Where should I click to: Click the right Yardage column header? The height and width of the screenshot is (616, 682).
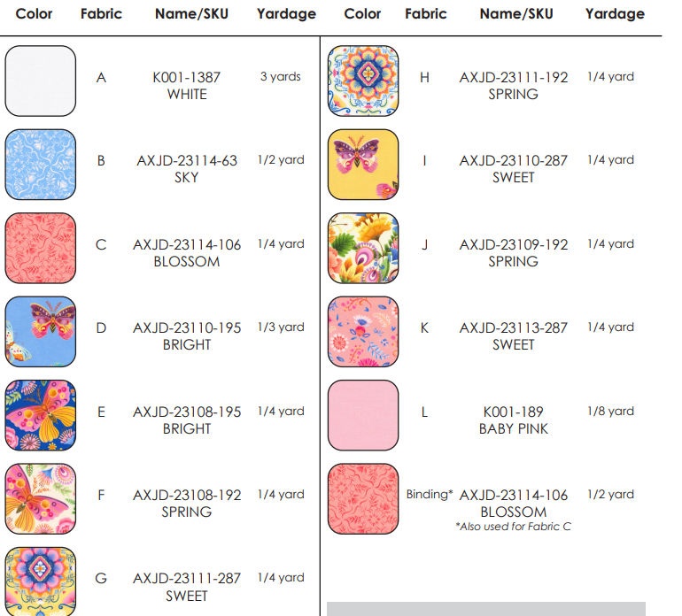coord(615,14)
